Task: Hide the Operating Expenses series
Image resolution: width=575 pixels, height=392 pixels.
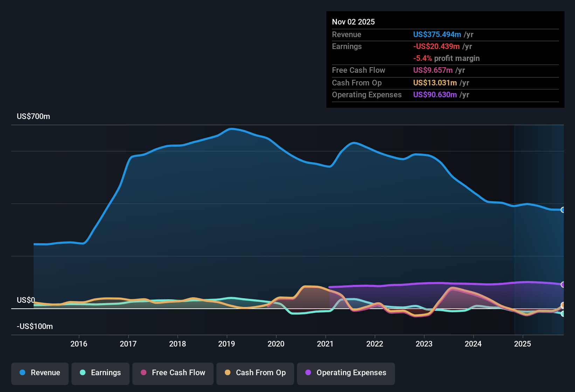Action: click(x=346, y=373)
